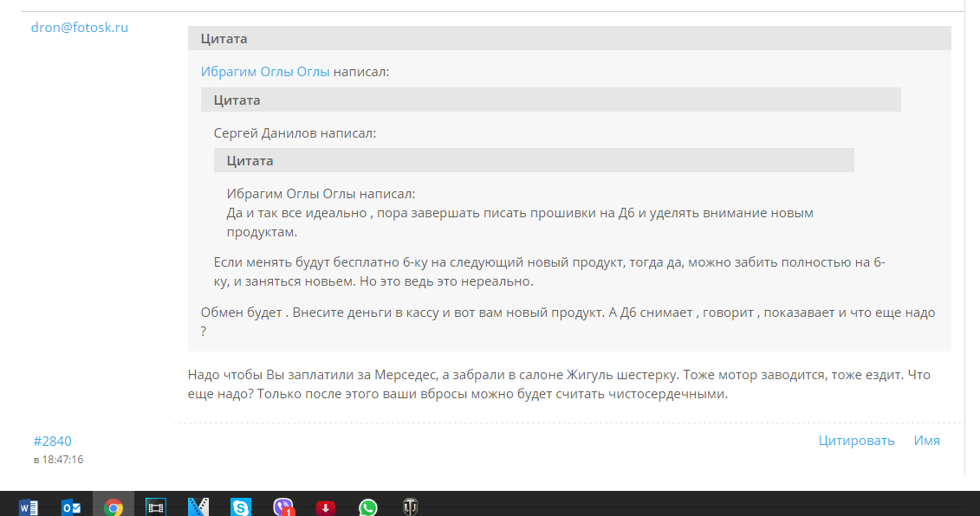Open the dron@fotosk.ru user profile link
980x516 pixels.
pyautogui.click(x=80, y=28)
